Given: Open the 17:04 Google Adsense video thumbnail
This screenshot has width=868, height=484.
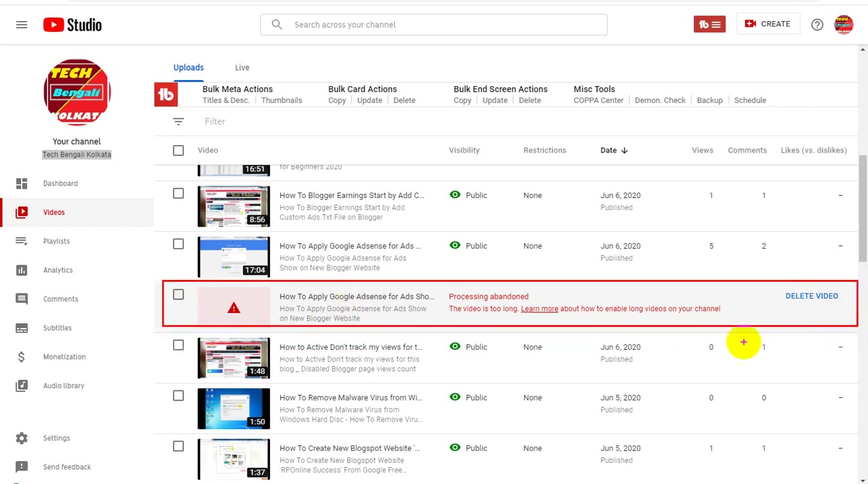Looking at the screenshot, I should (234, 256).
